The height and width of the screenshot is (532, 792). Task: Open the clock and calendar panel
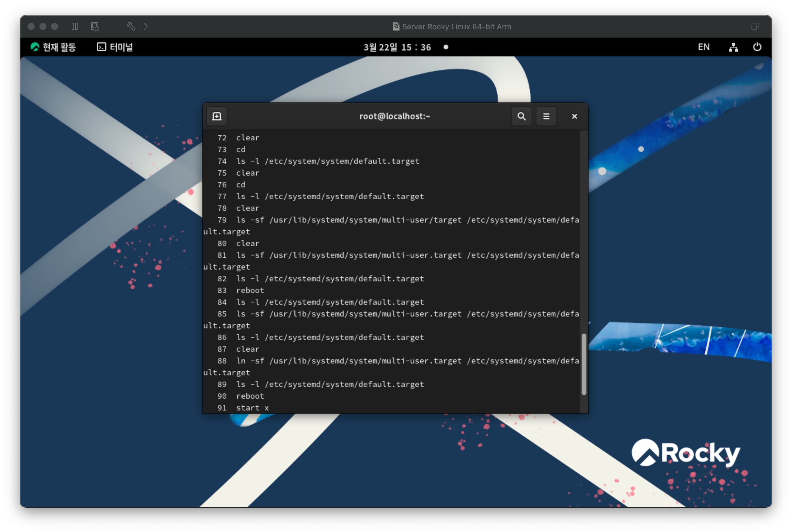pos(397,47)
